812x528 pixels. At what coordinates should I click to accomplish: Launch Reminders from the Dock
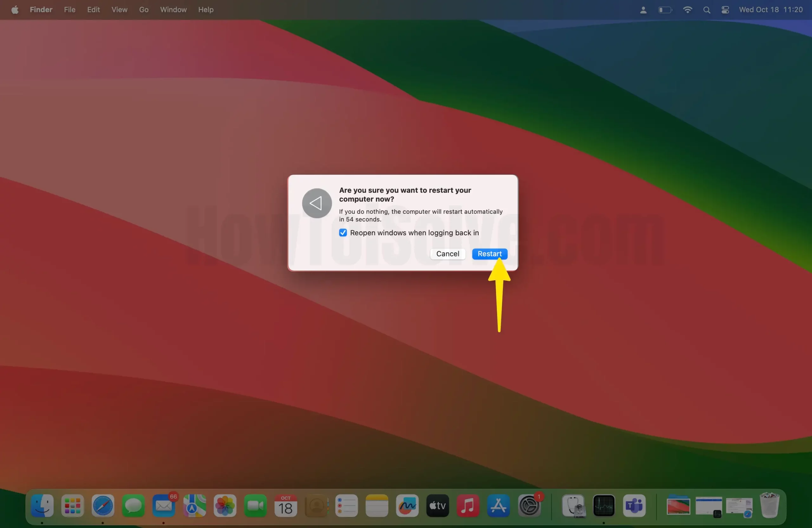[x=347, y=505]
